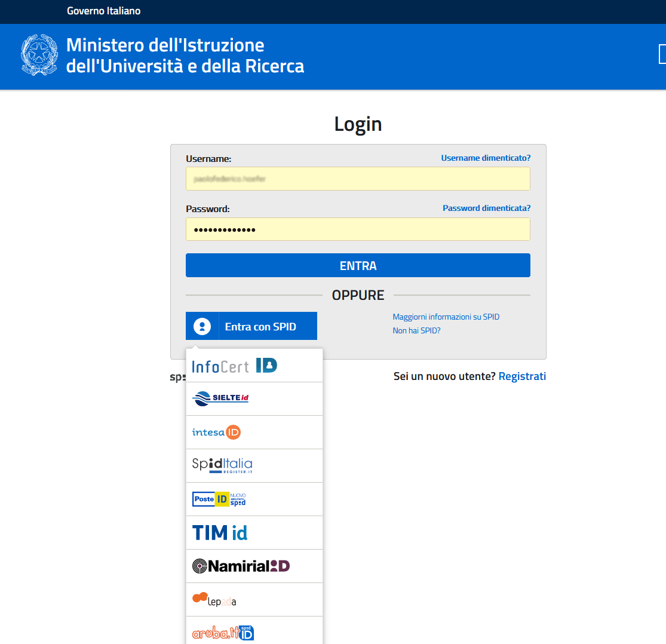The height and width of the screenshot is (644, 666).
Task: Choose Sielte ID provider
Action: tap(220, 398)
